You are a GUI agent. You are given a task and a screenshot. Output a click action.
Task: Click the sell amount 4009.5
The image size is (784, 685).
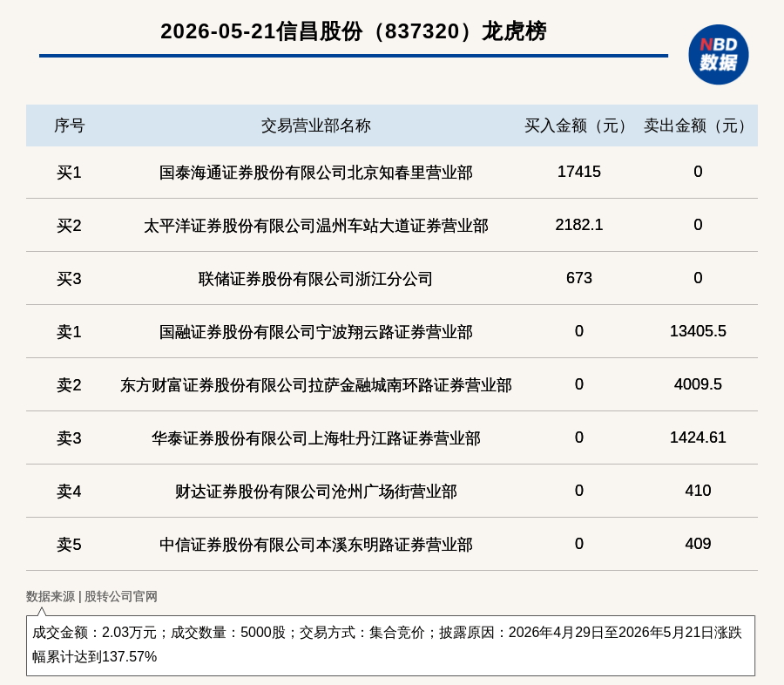[698, 384]
